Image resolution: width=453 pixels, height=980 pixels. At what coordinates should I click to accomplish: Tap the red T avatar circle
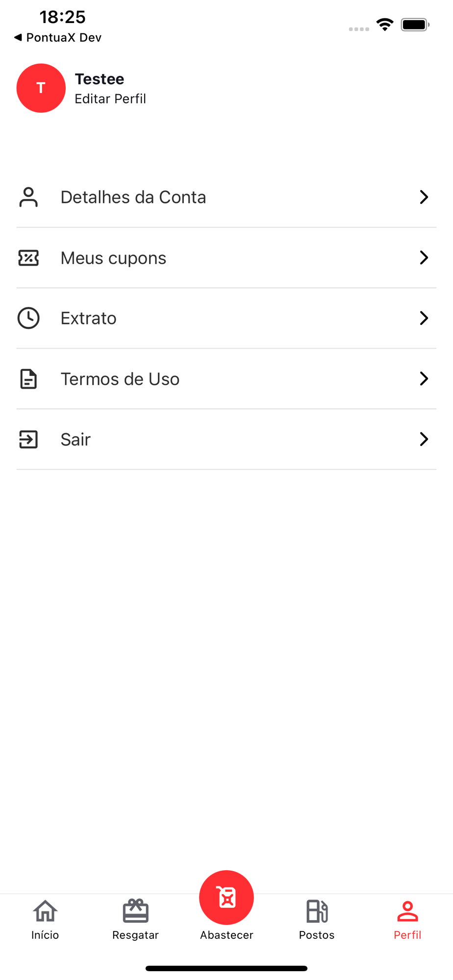(x=41, y=88)
